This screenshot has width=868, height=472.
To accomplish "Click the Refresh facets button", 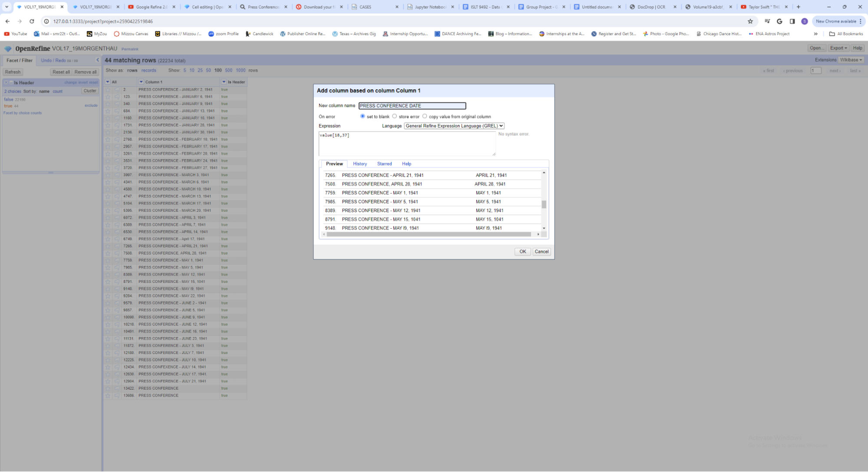I will pyautogui.click(x=13, y=72).
